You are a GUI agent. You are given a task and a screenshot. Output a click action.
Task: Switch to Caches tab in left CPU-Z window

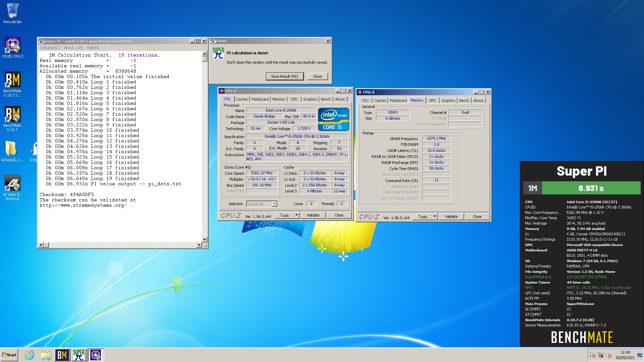[x=241, y=99]
